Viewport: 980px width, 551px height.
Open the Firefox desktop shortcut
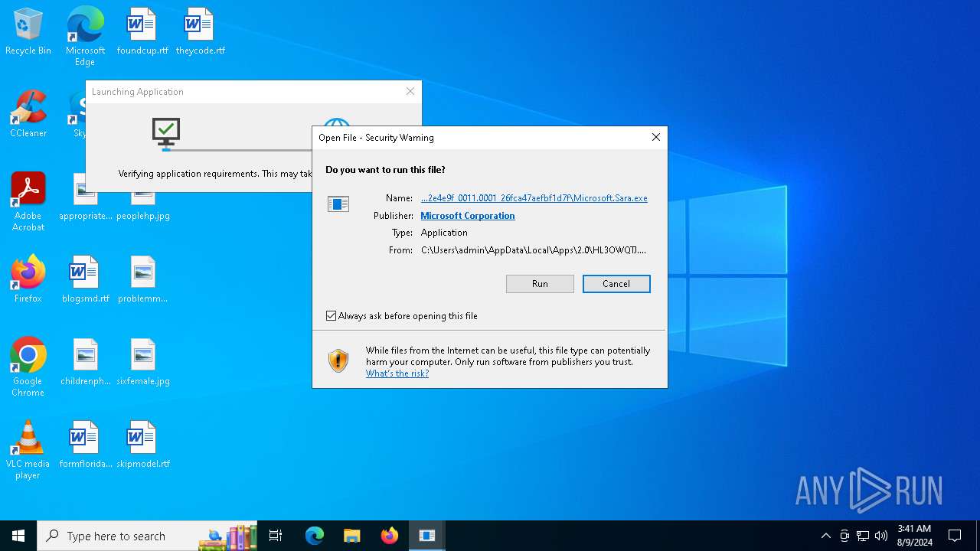click(x=28, y=280)
